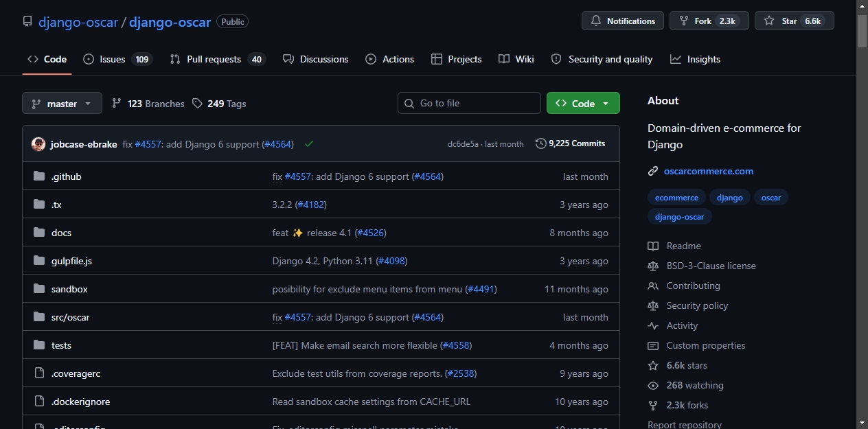Open the Insights tab

696,59
